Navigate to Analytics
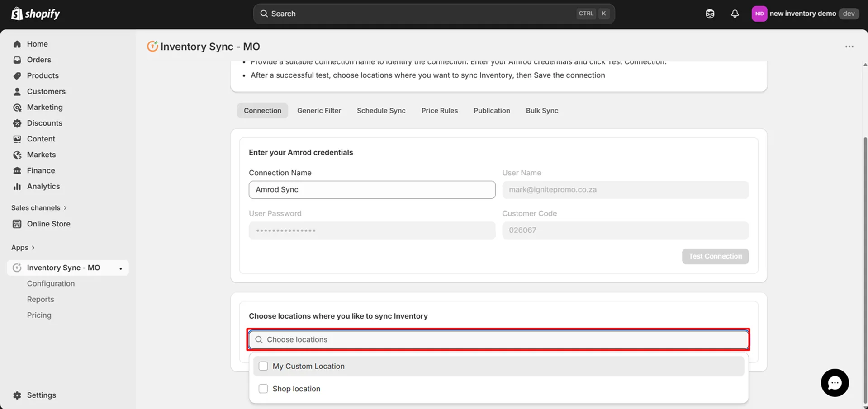The height and width of the screenshot is (409, 868). pyautogui.click(x=43, y=186)
